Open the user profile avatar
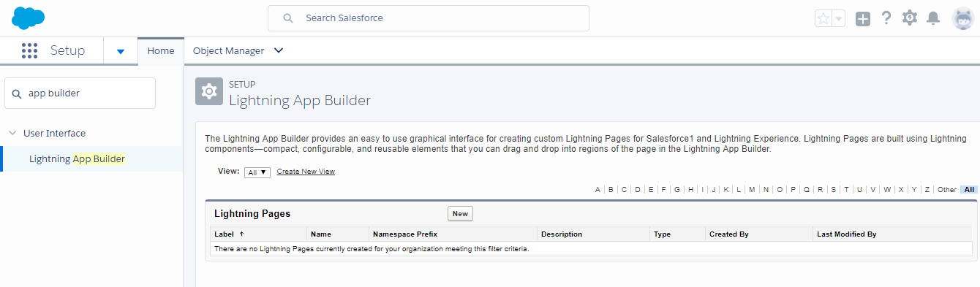Image resolution: width=980 pixels, height=287 pixels. tap(962, 19)
